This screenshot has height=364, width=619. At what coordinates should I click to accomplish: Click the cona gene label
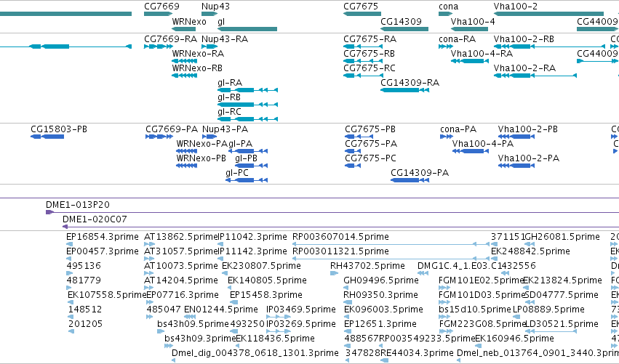[x=449, y=7]
